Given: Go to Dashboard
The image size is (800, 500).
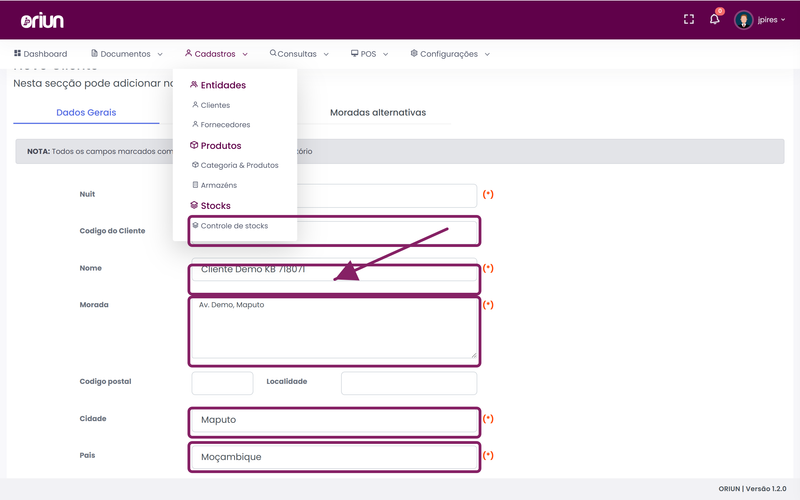Looking at the screenshot, I should 40,54.
